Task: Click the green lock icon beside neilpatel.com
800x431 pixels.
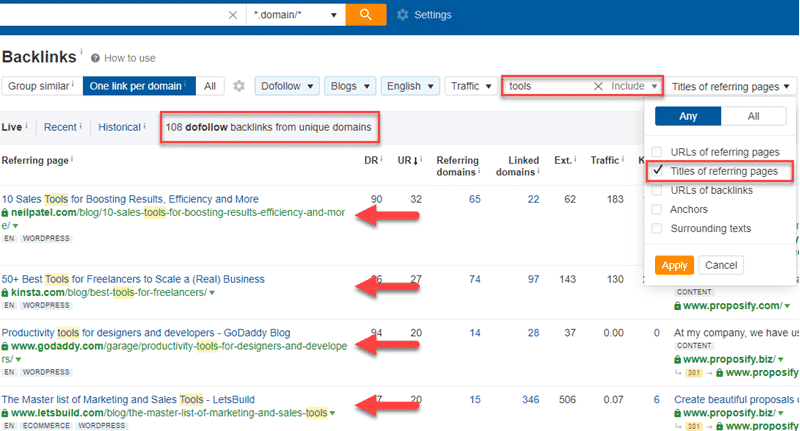Action: [5, 214]
